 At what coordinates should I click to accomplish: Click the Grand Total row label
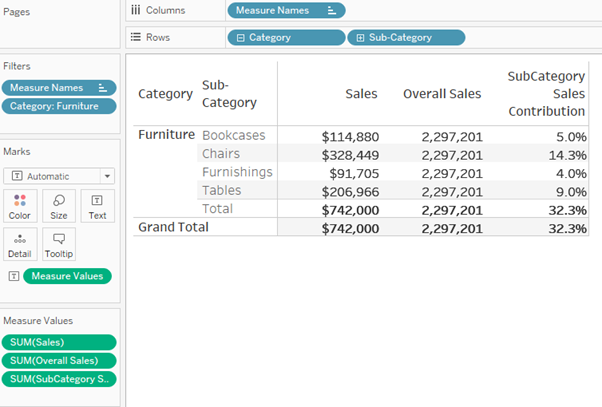click(173, 227)
